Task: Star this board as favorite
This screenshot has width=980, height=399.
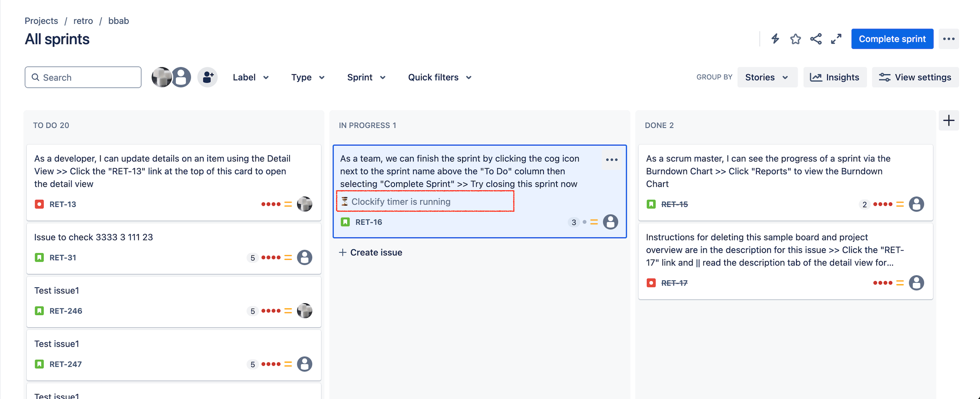Action: [x=796, y=39]
